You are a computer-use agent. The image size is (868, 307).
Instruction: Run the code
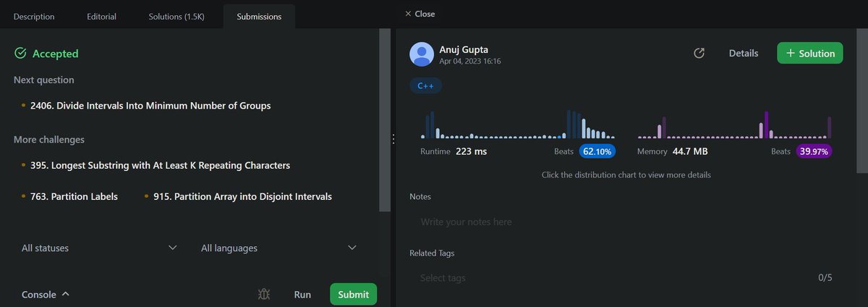coord(302,295)
